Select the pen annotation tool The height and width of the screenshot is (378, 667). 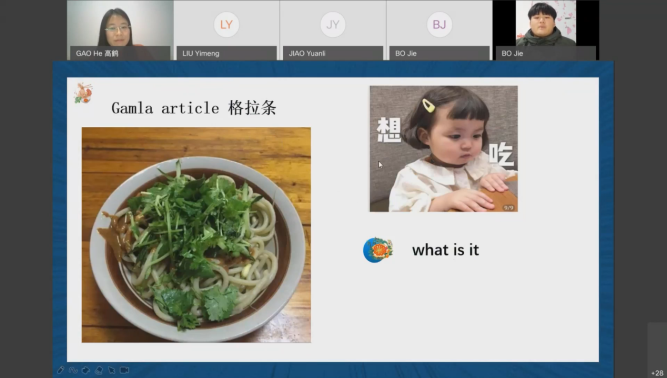[x=60, y=370]
